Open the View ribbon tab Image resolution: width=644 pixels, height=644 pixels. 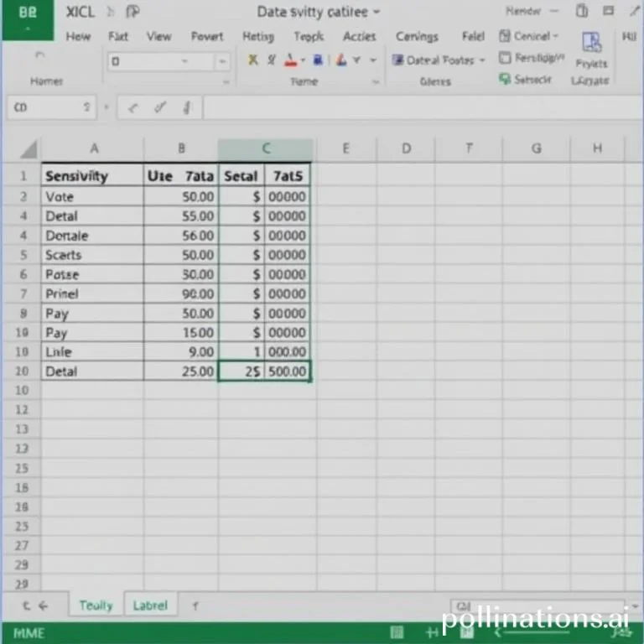158,37
